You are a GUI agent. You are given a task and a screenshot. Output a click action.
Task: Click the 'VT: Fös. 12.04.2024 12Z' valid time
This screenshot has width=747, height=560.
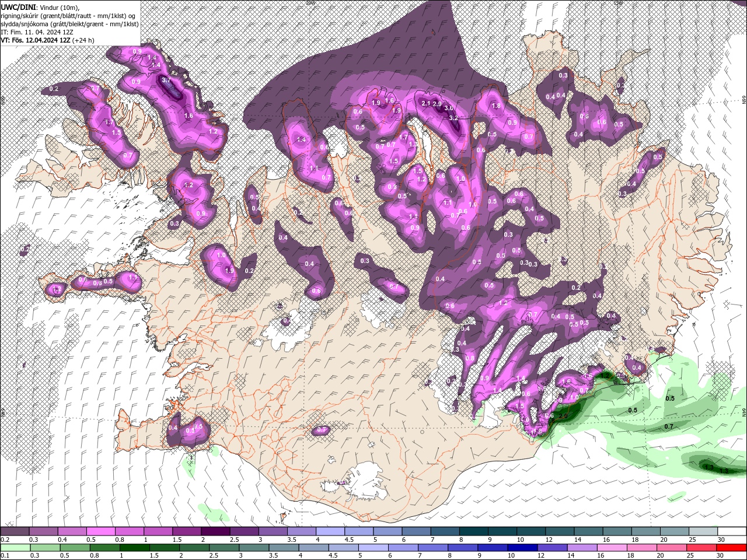coord(36,40)
